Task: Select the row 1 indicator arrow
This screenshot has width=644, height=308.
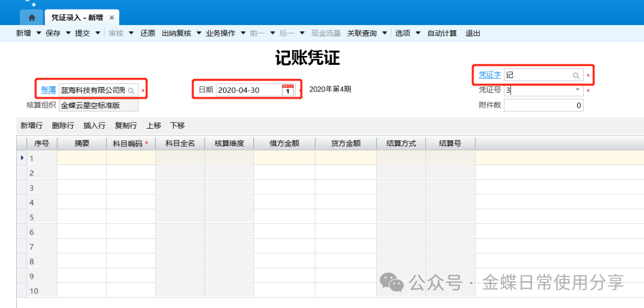Action: point(23,158)
